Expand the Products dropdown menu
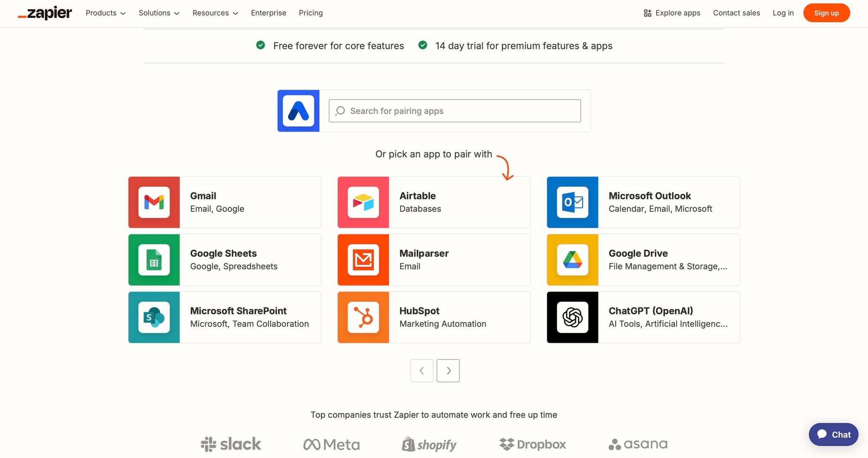 [x=105, y=13]
